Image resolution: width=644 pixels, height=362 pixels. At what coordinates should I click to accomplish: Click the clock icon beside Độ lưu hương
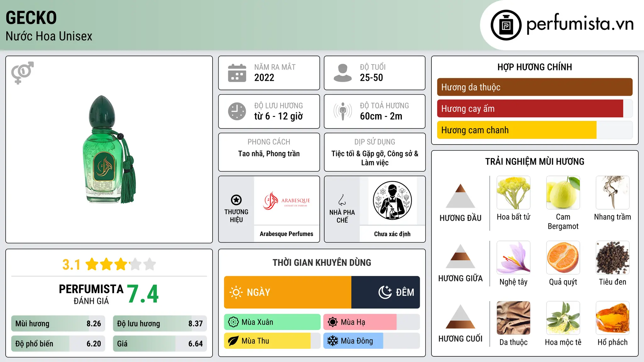click(x=237, y=111)
